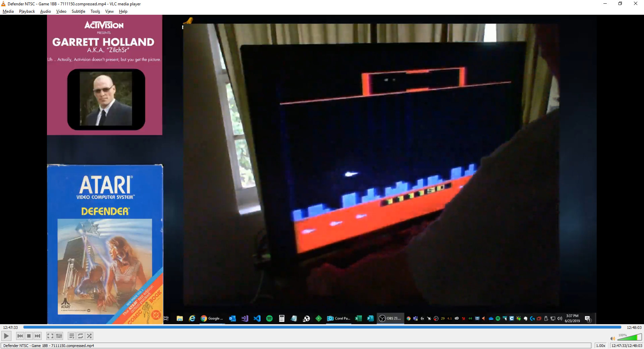Click the 1.00x playback speed indicator
Image resolution: width=644 pixels, height=349 pixels.
pyautogui.click(x=600, y=346)
